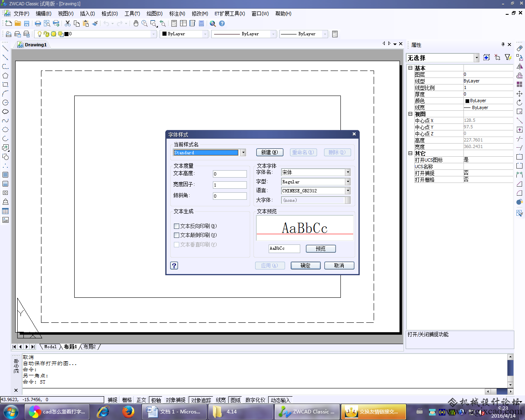The width and height of the screenshot is (525, 420).
Task: Toggle 捕捉 snap in status bar
Action: [x=112, y=400]
